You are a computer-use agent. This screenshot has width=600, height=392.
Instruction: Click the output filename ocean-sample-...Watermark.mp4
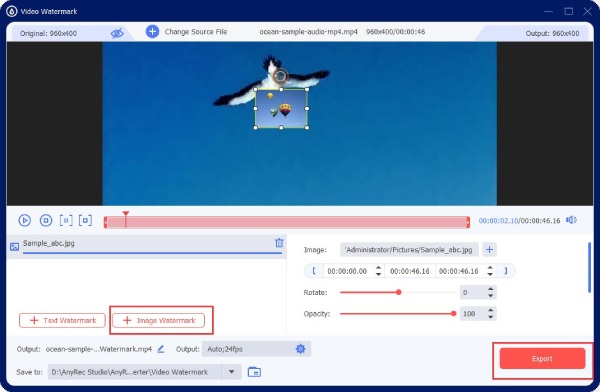pyautogui.click(x=99, y=349)
